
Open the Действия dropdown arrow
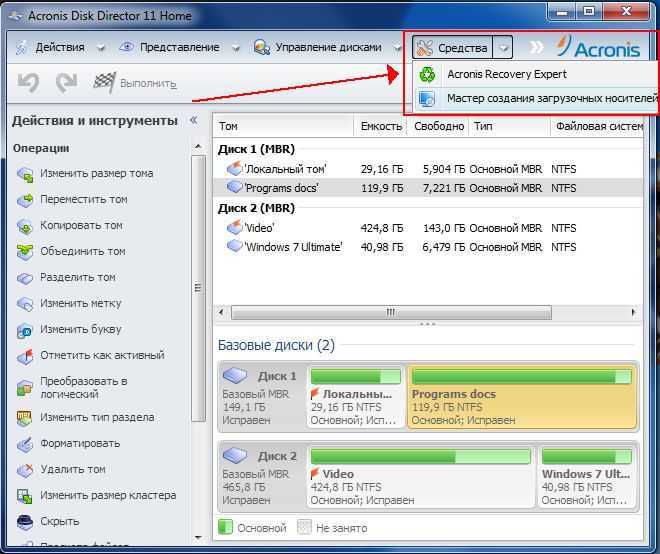(101, 48)
